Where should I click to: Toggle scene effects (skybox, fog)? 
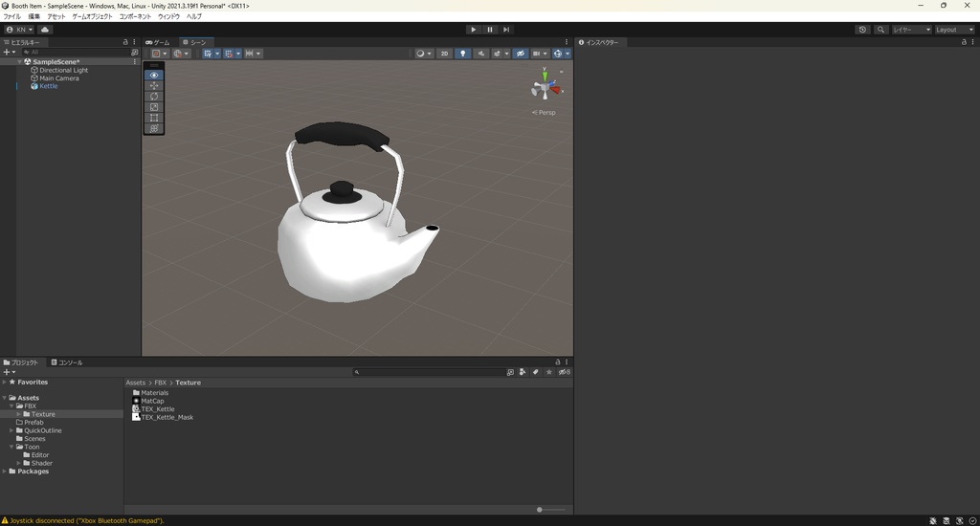(497, 54)
